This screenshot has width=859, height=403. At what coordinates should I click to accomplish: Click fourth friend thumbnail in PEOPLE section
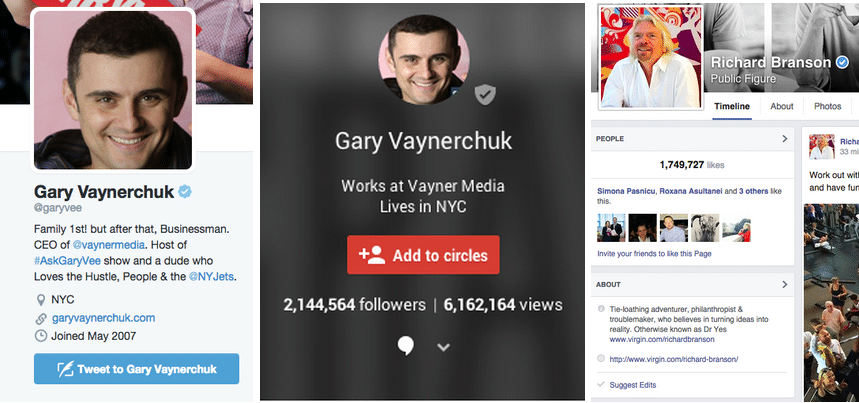coord(705,228)
